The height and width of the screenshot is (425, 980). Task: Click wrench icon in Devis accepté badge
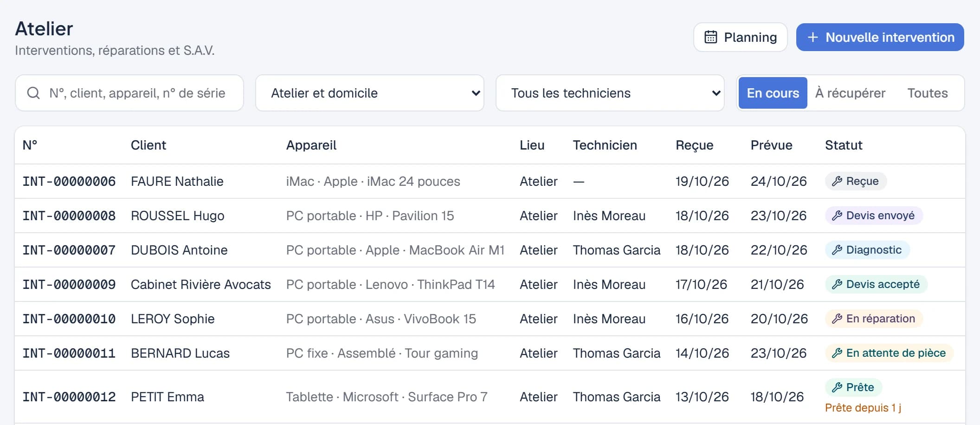pos(837,284)
